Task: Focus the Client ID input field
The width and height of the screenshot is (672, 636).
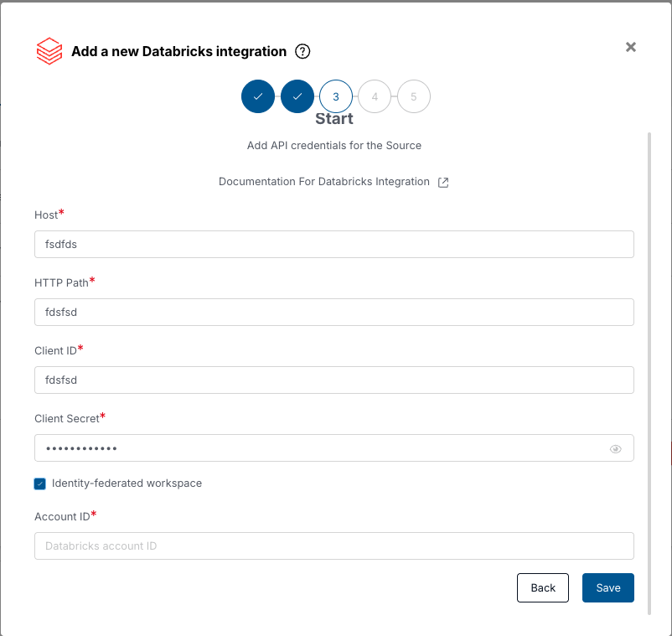Action: tap(333, 380)
